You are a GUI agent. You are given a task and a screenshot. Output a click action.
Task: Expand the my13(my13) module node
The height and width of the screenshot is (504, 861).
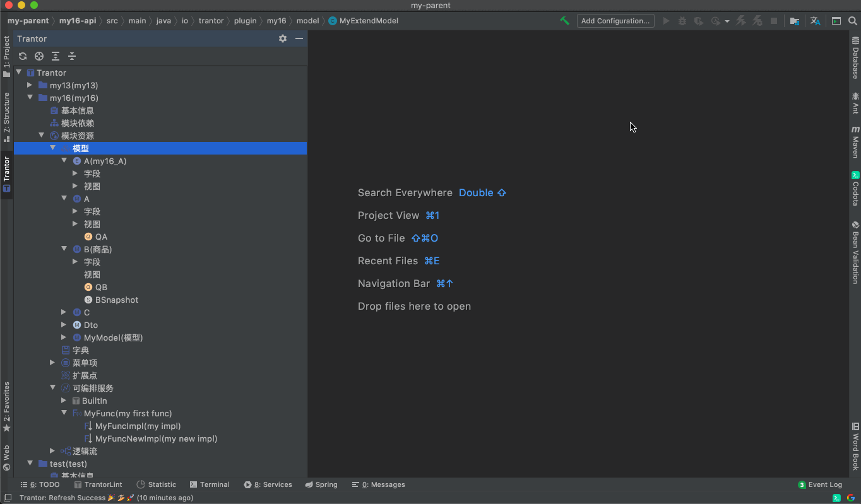click(x=30, y=85)
